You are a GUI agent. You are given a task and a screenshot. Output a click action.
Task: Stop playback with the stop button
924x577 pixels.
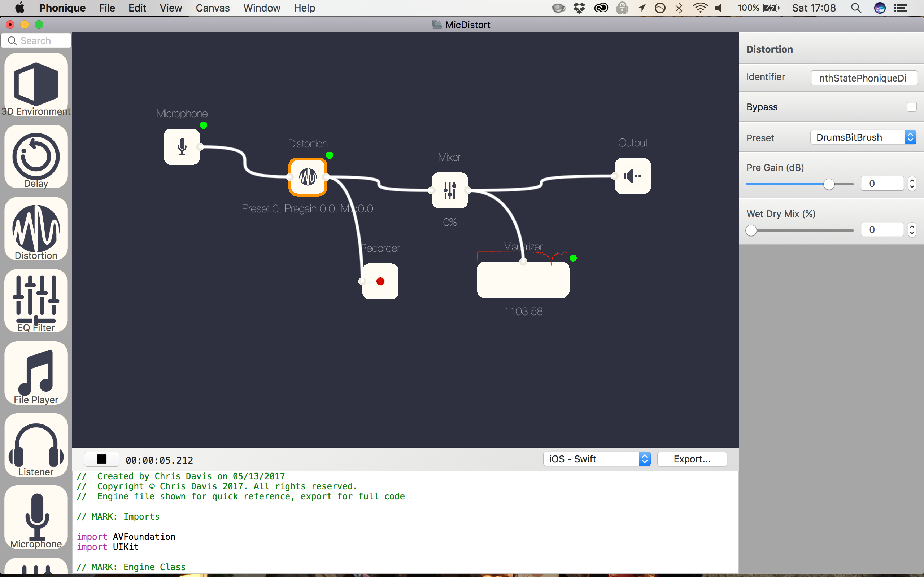tap(101, 459)
